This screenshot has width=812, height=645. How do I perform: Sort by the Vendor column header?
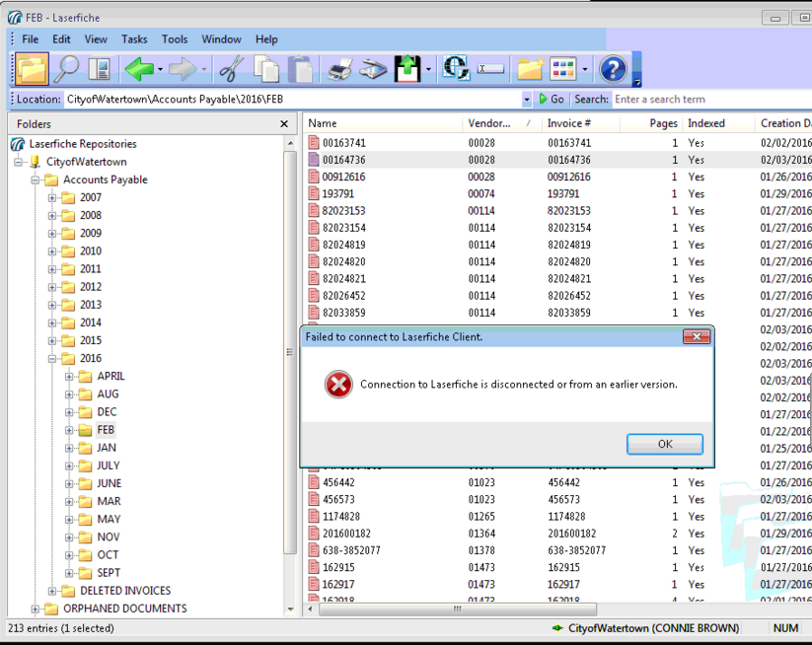click(x=502, y=123)
